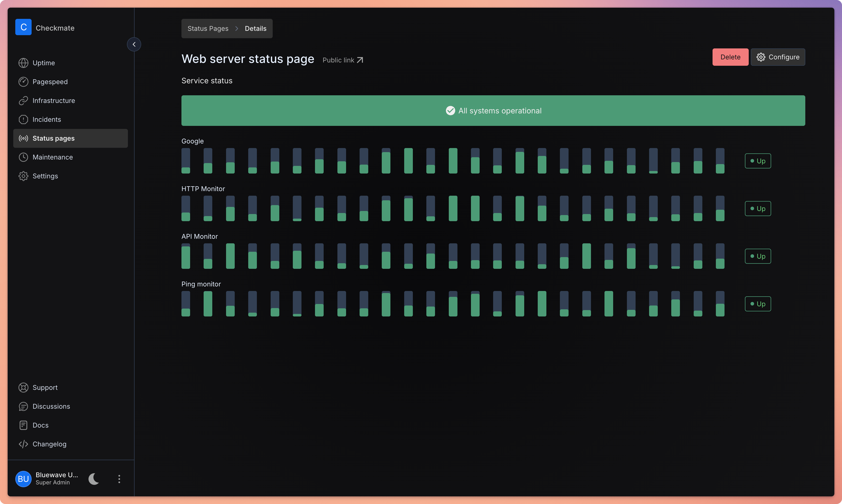Viewport: 842px width, 504px height.
Task: Toggle dark mode with moon icon
Action: point(94,479)
